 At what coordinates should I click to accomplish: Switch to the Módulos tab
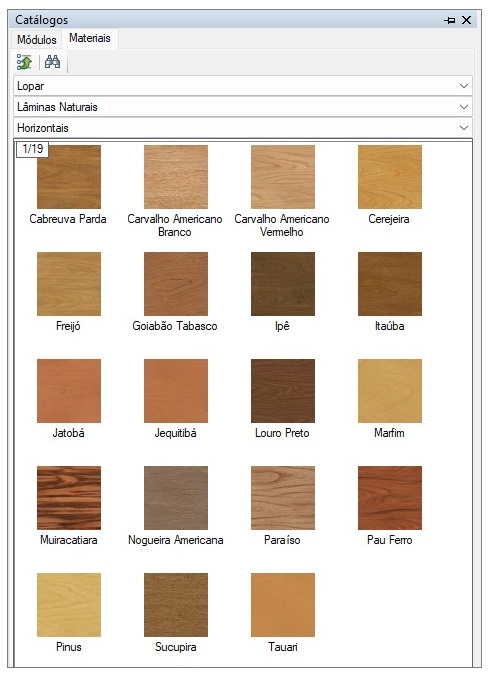[x=37, y=40]
